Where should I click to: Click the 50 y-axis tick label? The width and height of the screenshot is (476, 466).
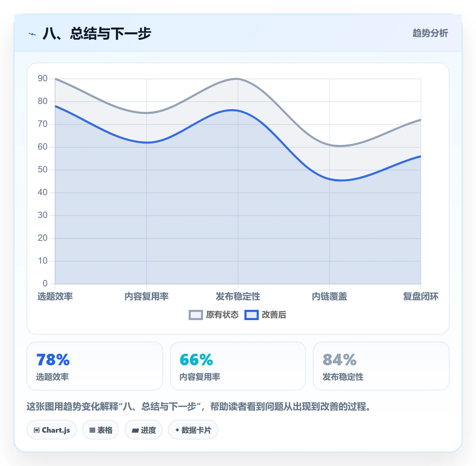click(42, 170)
